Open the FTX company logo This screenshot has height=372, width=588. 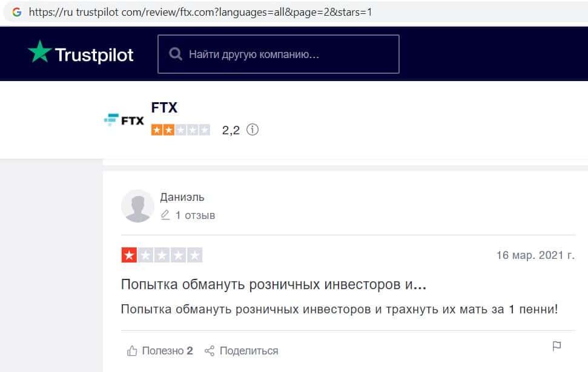(124, 120)
